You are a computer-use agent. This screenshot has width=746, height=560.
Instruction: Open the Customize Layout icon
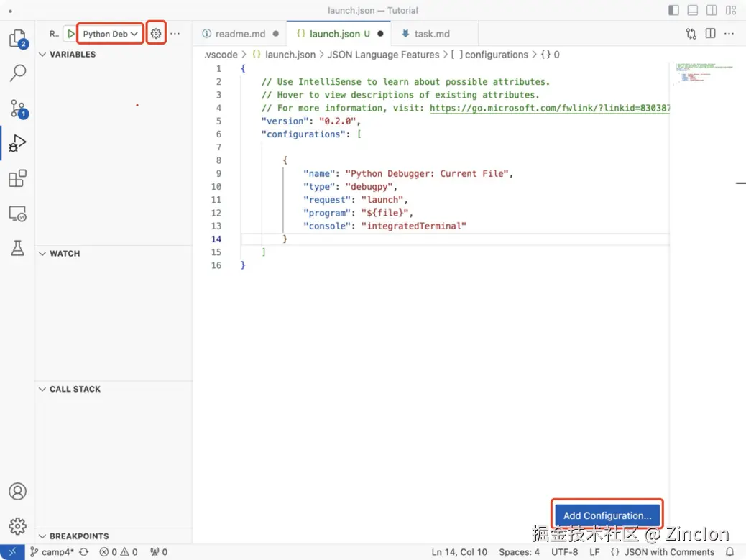click(x=731, y=11)
